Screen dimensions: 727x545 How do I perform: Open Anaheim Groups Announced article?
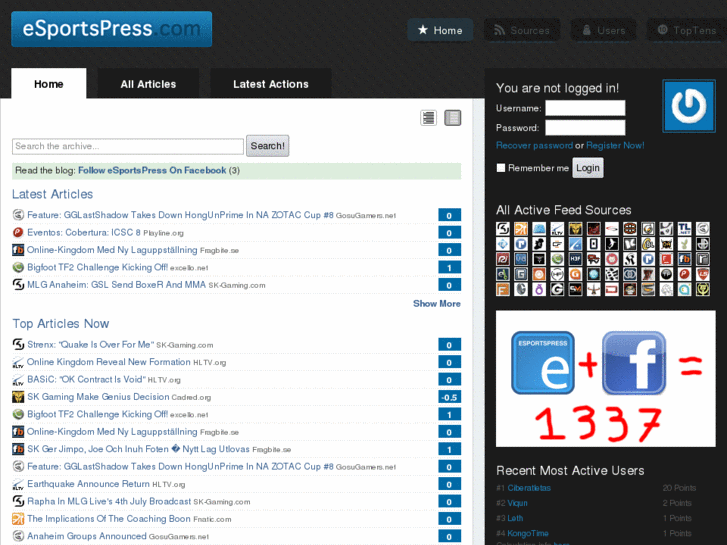(x=87, y=536)
